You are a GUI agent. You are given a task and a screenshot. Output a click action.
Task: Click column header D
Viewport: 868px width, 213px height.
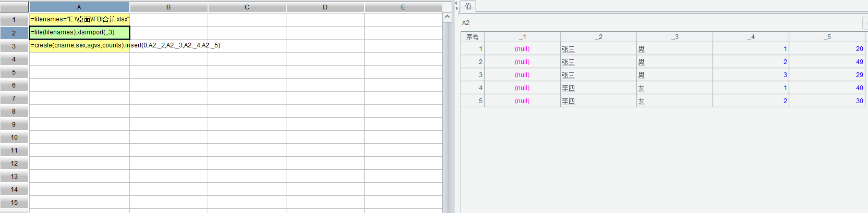(x=325, y=7)
